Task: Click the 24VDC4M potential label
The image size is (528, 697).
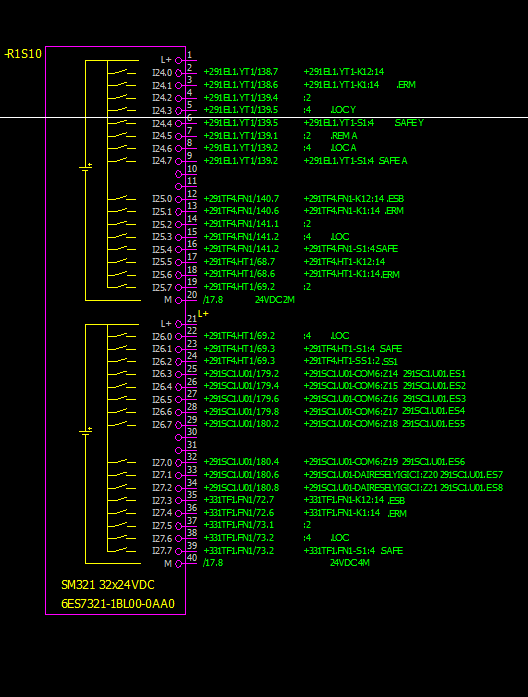Action: click(x=349, y=563)
